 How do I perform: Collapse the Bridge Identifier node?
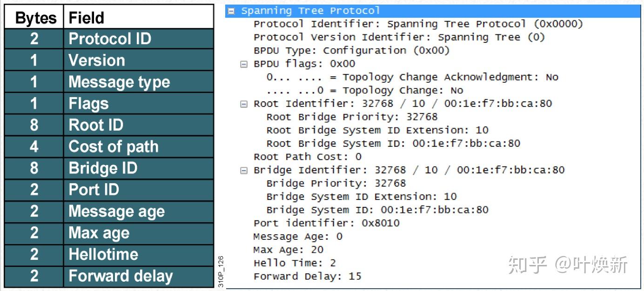click(244, 171)
